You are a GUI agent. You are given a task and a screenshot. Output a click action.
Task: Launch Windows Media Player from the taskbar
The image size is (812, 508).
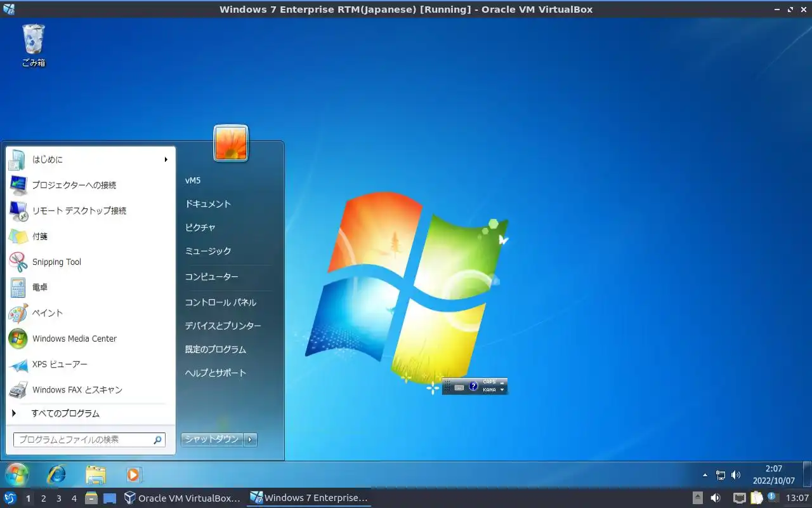134,474
